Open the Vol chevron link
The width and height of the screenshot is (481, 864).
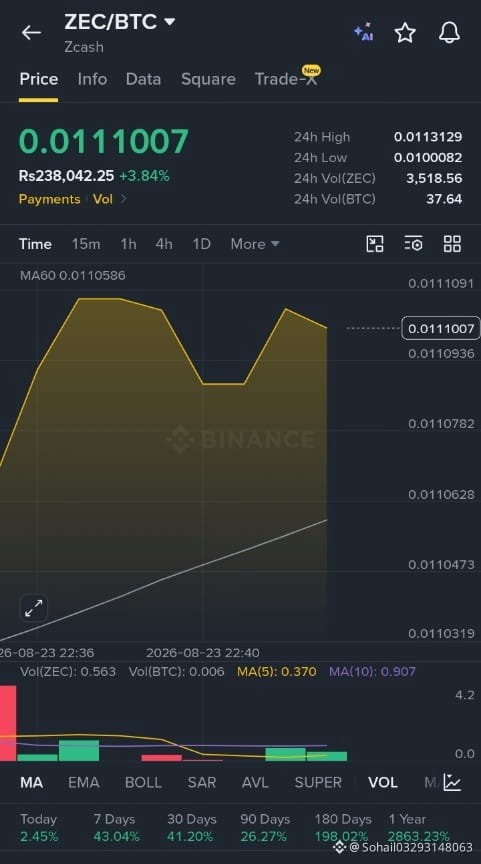coord(110,199)
